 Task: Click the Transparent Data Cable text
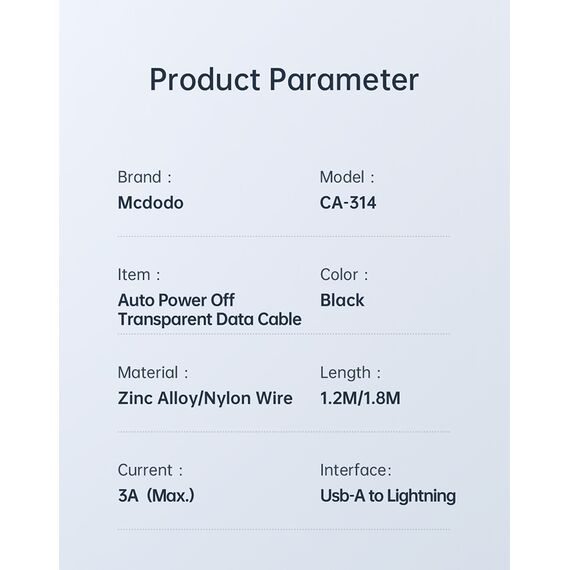tap(210, 320)
